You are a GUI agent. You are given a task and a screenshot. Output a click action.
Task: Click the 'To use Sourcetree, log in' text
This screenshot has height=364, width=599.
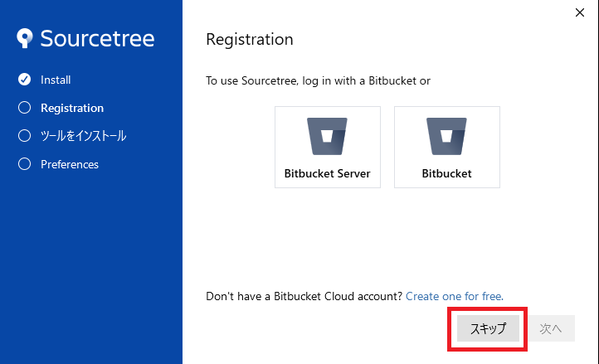tap(319, 81)
